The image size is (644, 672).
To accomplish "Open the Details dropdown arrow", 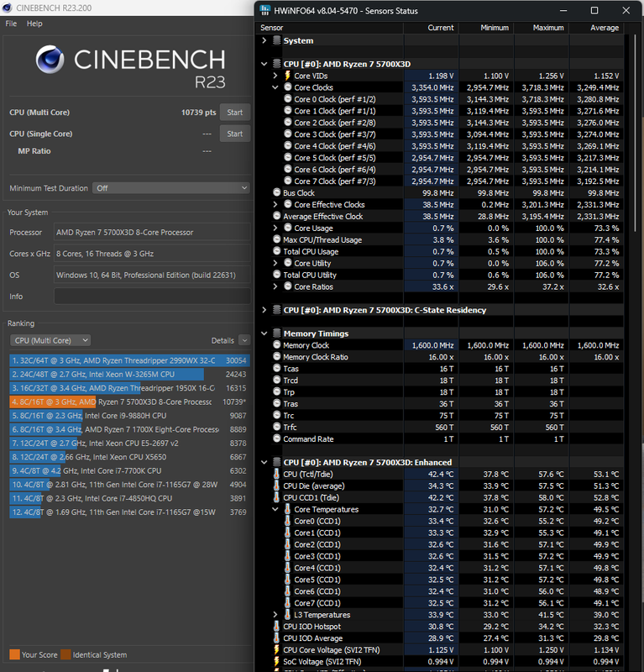I will (244, 340).
